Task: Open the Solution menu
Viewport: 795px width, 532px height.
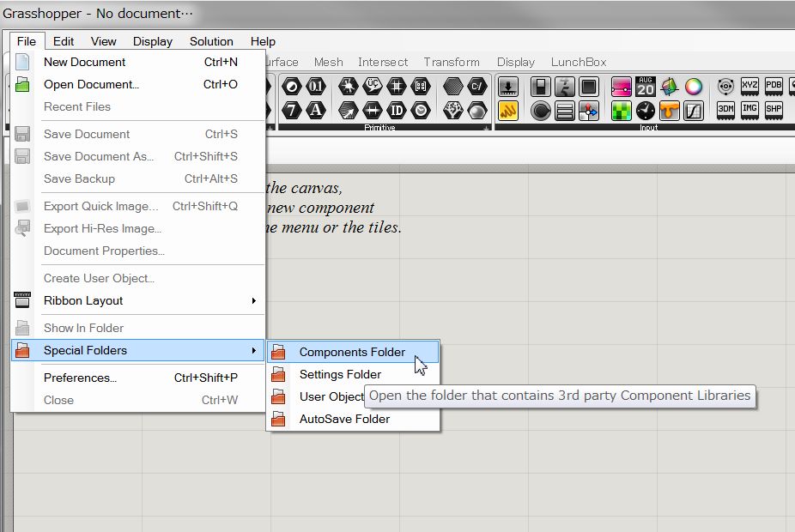Action: (x=211, y=41)
